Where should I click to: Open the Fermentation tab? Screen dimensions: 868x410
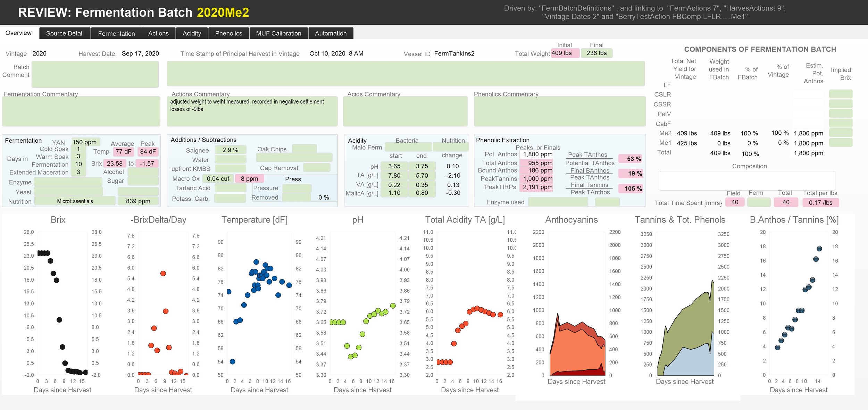116,33
